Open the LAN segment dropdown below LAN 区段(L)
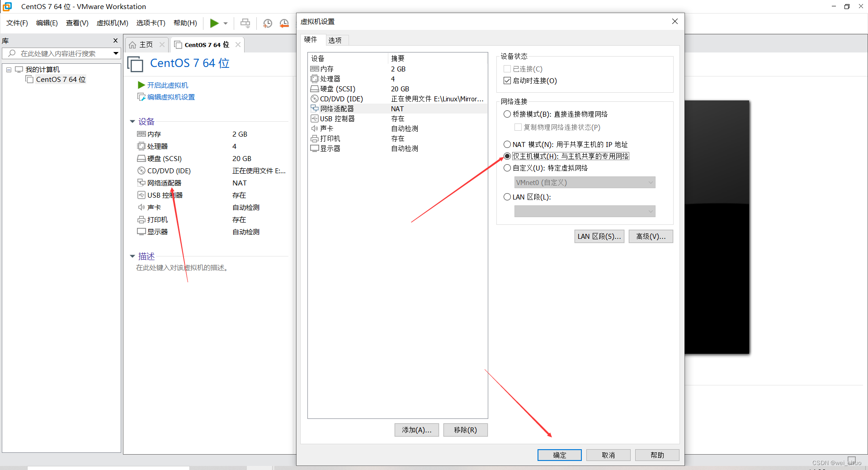The width and height of the screenshot is (868, 470). [x=585, y=211]
